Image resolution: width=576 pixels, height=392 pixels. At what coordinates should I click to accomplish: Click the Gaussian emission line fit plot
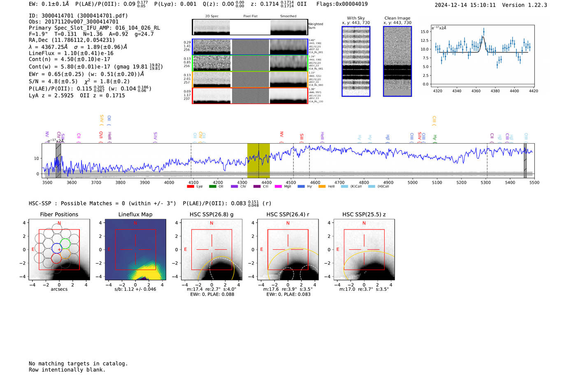coord(483,56)
